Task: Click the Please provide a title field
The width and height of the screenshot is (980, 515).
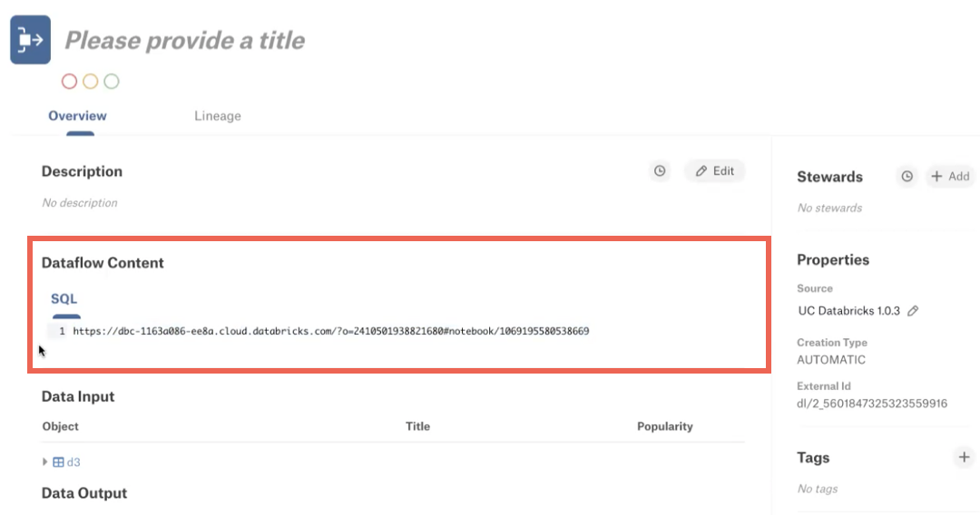Action: point(185,41)
